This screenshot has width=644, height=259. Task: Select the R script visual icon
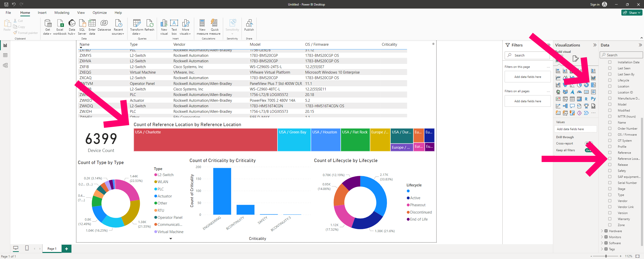tap(586, 99)
